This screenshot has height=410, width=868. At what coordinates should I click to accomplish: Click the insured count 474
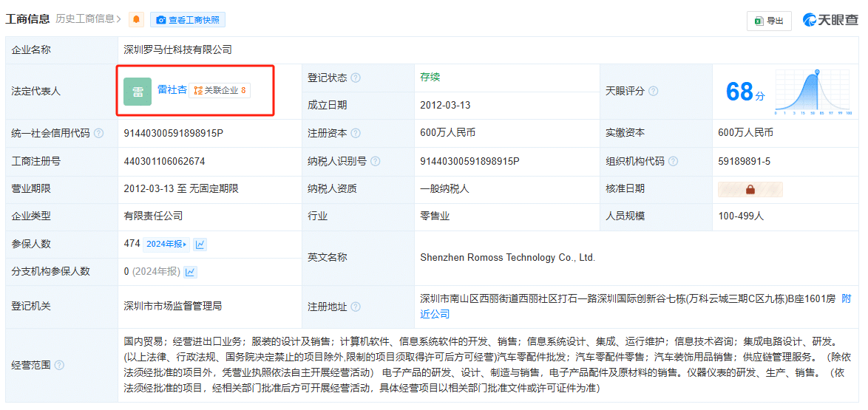point(132,244)
